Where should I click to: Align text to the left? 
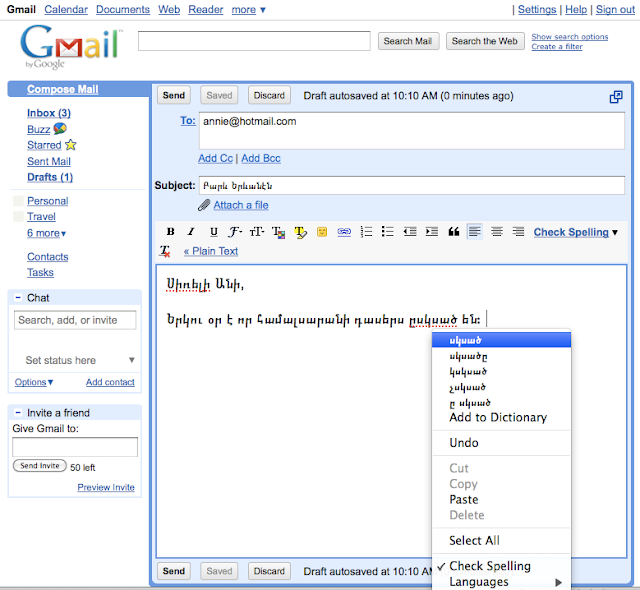pyautogui.click(x=474, y=232)
